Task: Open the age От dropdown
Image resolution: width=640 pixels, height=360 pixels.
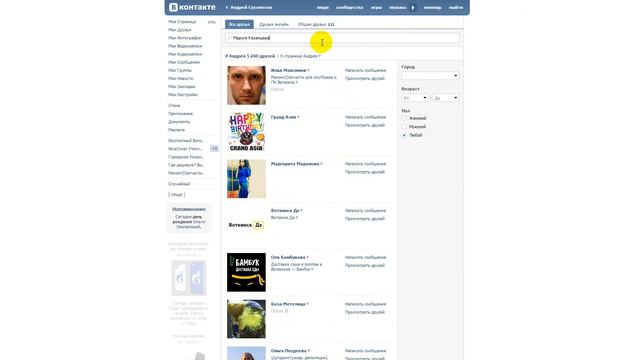Action: (414, 98)
